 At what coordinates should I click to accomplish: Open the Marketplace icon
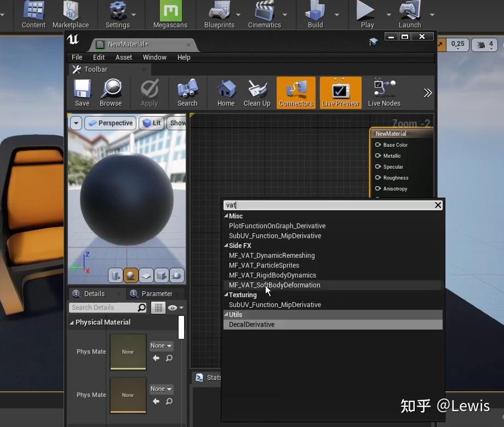pos(71,15)
